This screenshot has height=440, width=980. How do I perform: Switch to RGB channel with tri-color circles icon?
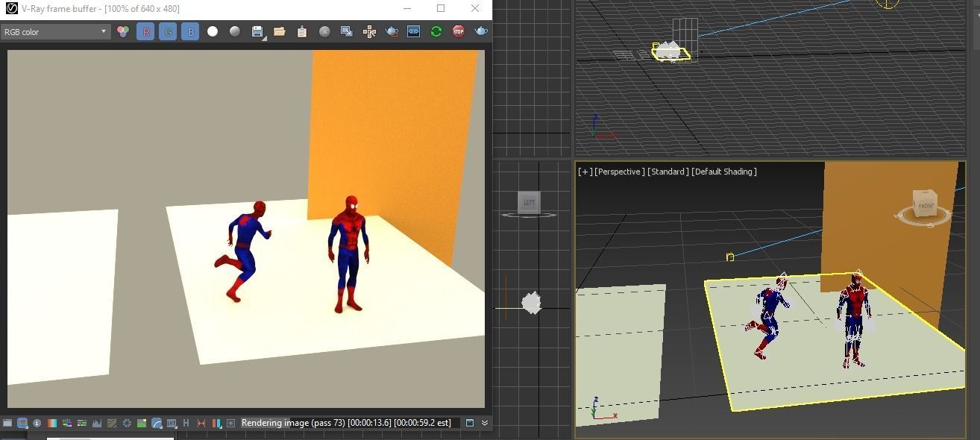click(x=123, y=31)
